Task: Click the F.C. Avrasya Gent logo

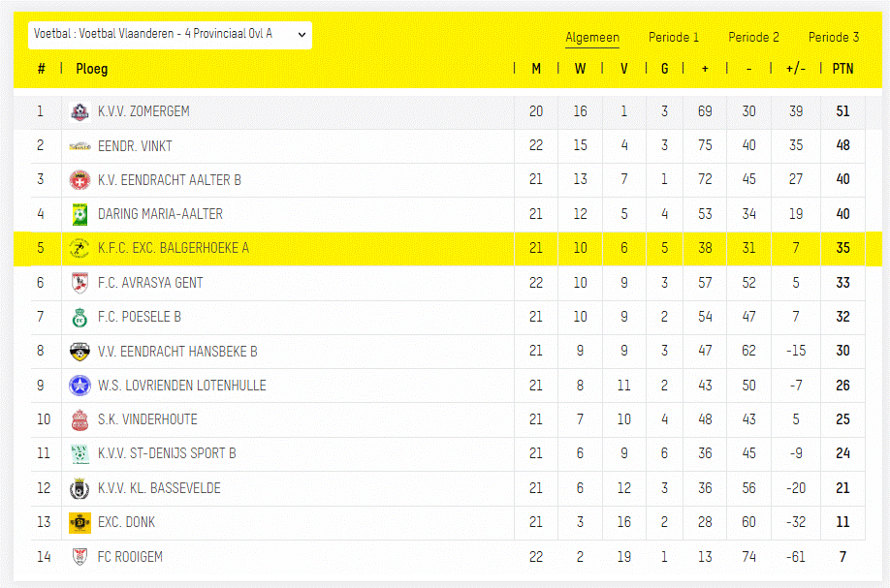Action: (79, 283)
